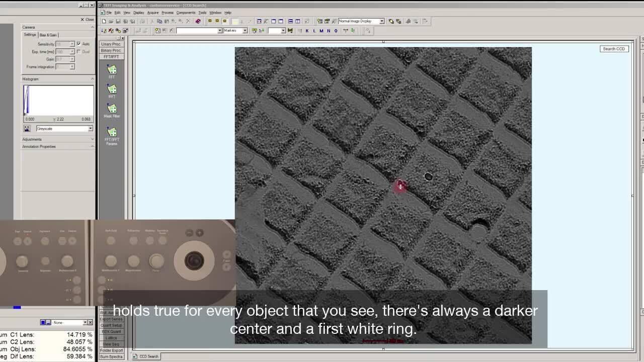This screenshot has height=362, width=644.
Task: Open the Acquire menu
Action: click(152, 13)
